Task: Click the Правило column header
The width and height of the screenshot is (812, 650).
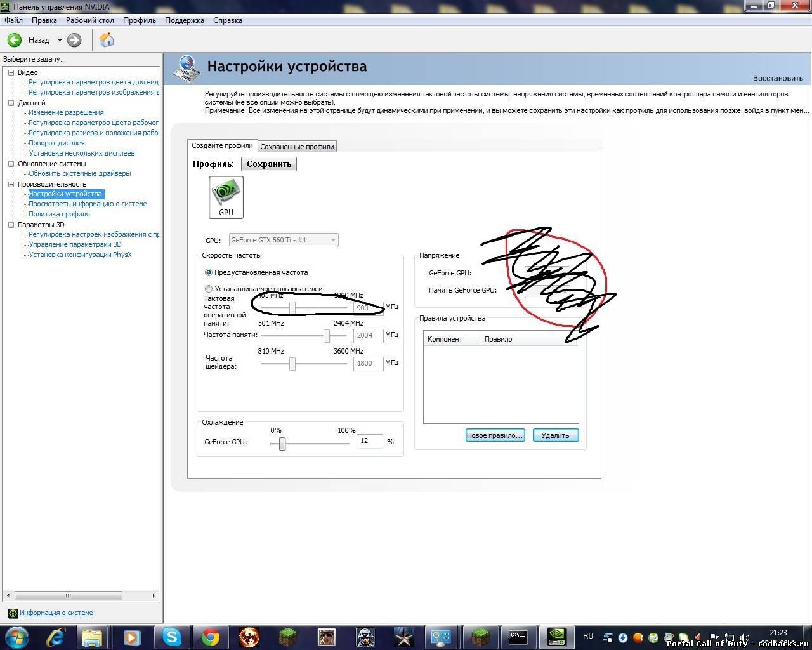Action: [530, 339]
